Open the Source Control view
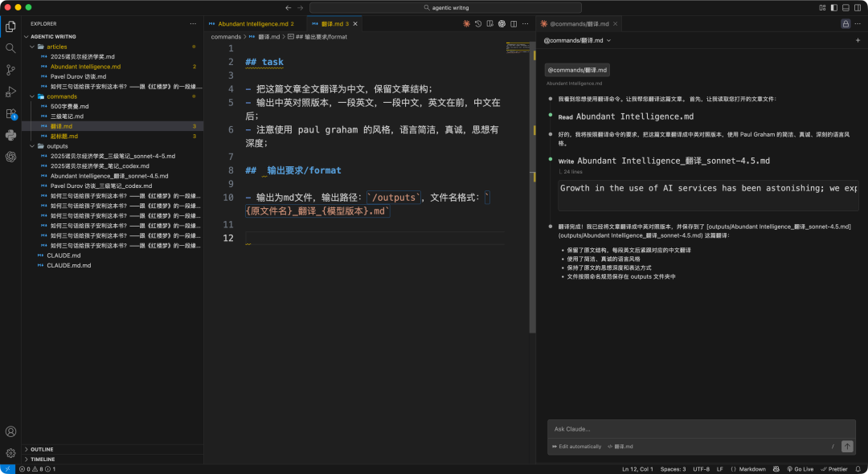Screen dimensions: 868x474 coord(10,70)
